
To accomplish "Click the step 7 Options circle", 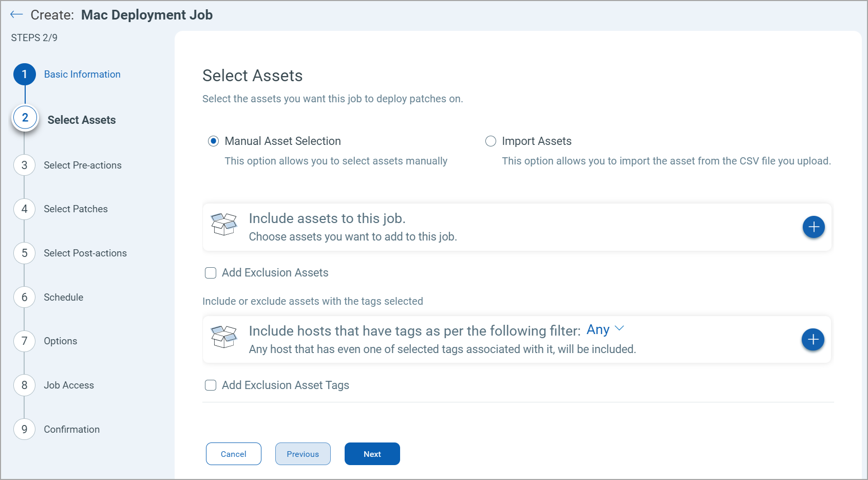I will pyautogui.click(x=24, y=341).
